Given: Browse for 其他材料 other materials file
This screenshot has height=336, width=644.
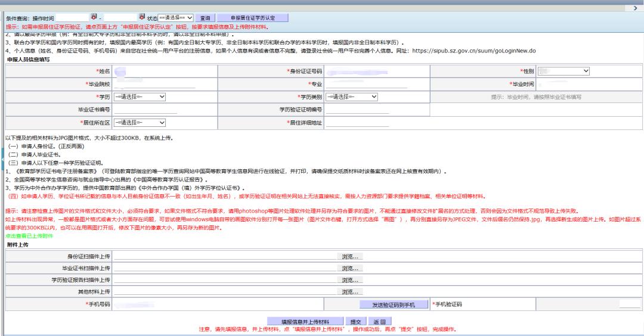Looking at the screenshot, I should (x=351, y=292).
